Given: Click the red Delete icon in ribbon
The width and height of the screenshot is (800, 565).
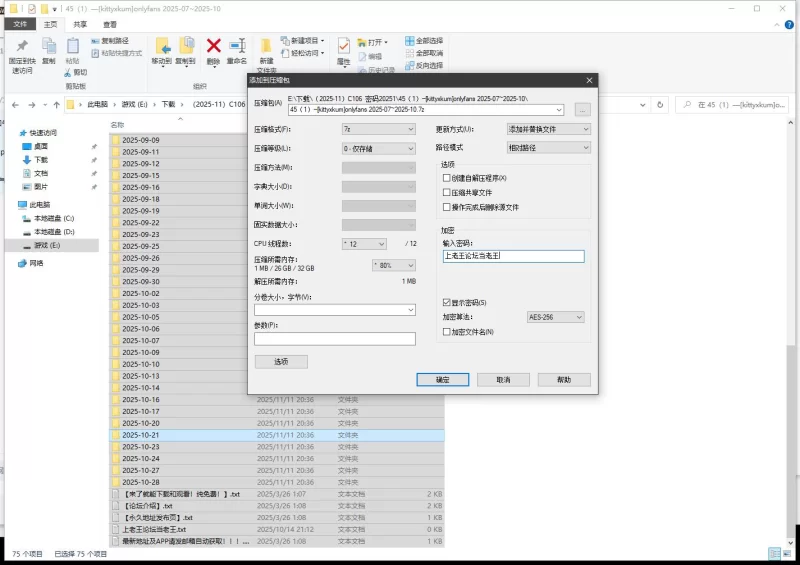Looking at the screenshot, I should (x=213, y=46).
